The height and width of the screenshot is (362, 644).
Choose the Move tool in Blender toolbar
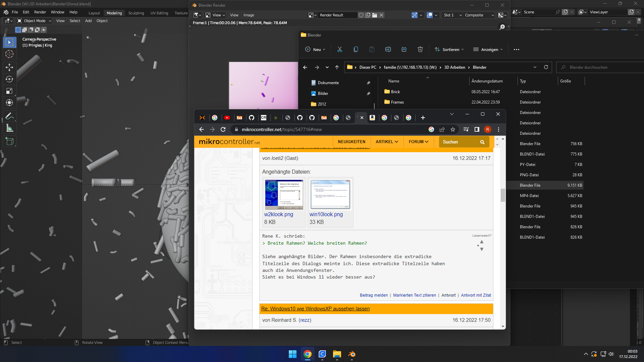tap(9, 67)
